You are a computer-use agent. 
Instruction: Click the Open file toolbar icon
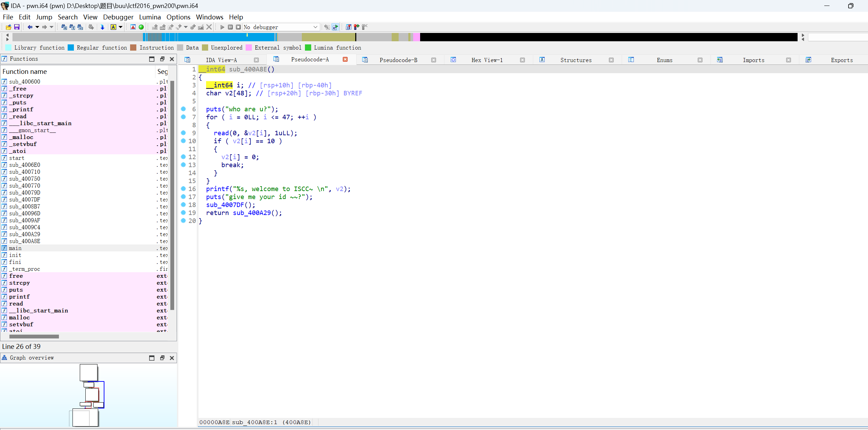9,27
